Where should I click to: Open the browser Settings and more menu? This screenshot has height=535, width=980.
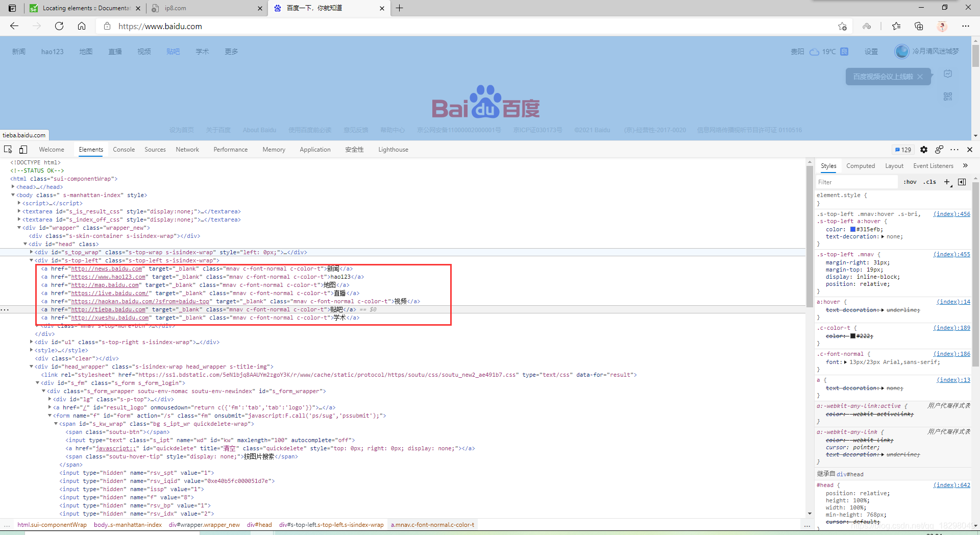966,26
